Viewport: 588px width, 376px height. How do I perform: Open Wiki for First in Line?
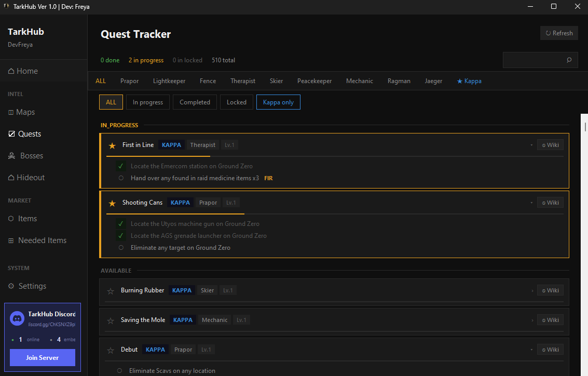(x=550, y=145)
